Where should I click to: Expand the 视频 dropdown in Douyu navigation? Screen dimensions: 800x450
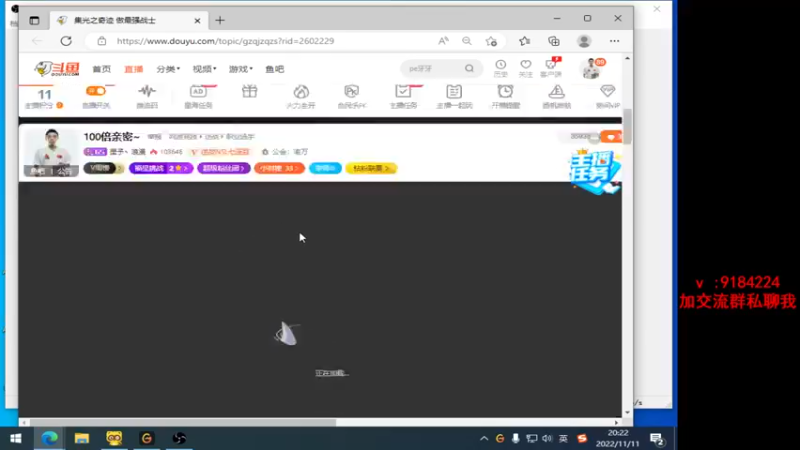click(204, 69)
